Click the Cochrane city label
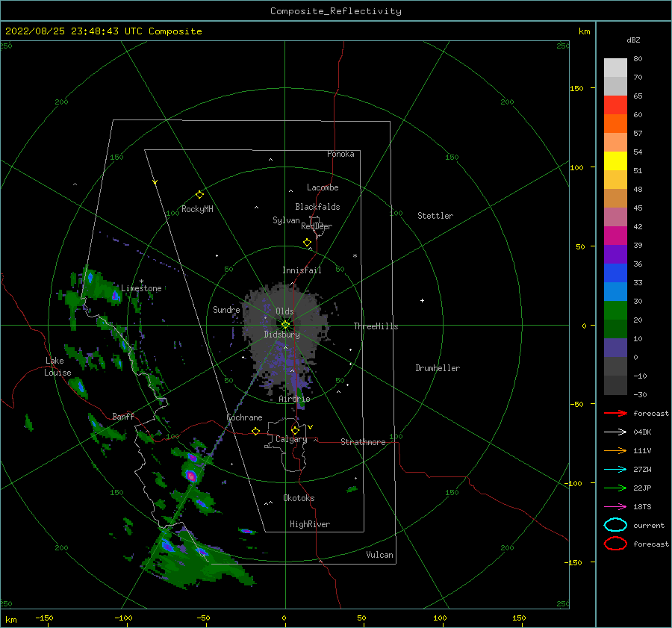The height and width of the screenshot is (628, 672). tap(244, 417)
